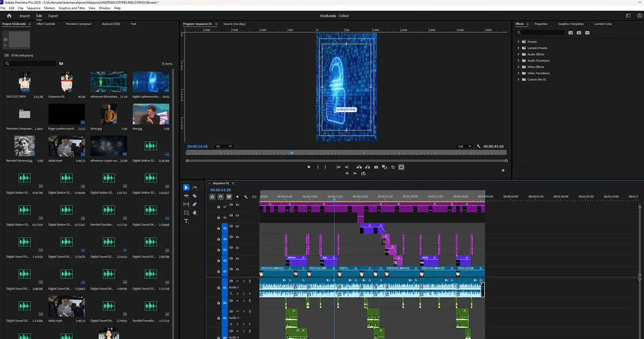Select the Type tool
The image size is (644, 339).
pos(186,221)
